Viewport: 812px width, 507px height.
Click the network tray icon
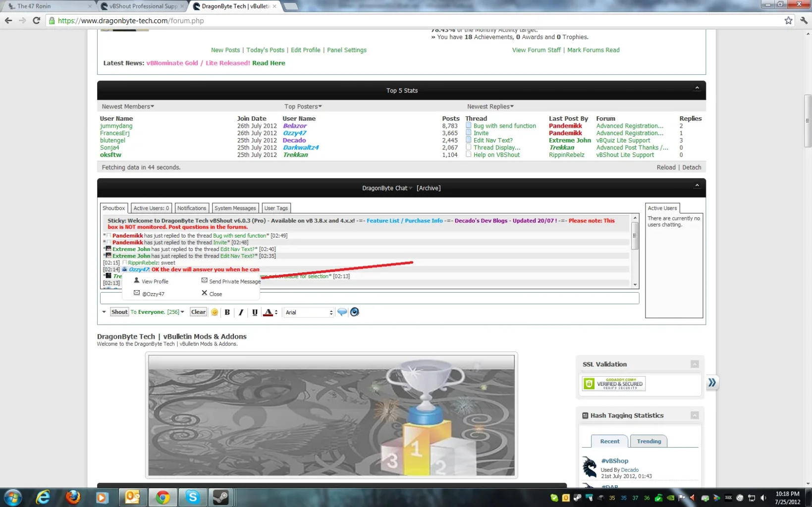tap(752, 498)
